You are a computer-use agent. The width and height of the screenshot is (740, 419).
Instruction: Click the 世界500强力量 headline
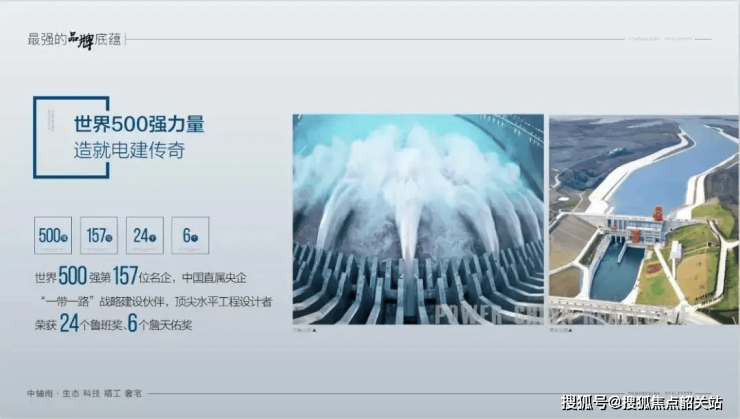[x=139, y=126]
